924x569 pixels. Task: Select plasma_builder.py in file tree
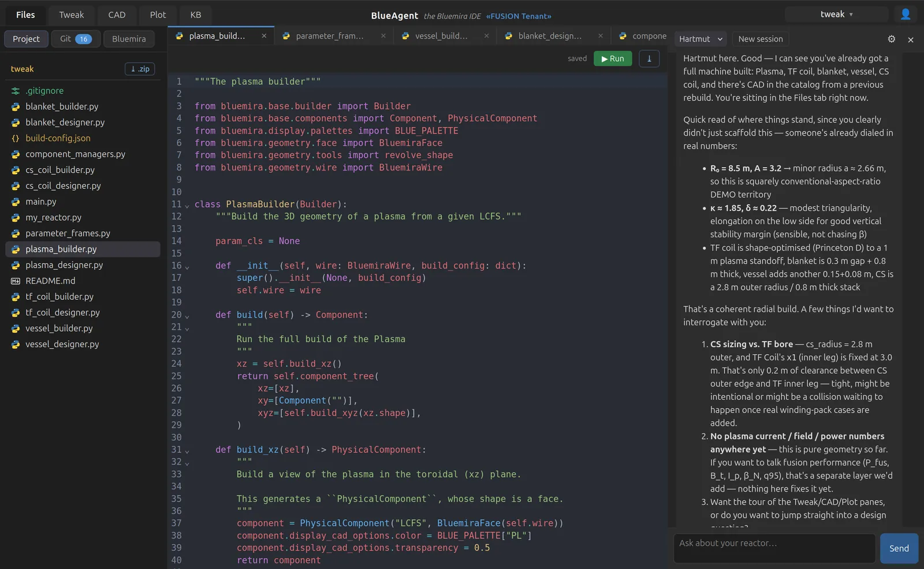[83, 249]
